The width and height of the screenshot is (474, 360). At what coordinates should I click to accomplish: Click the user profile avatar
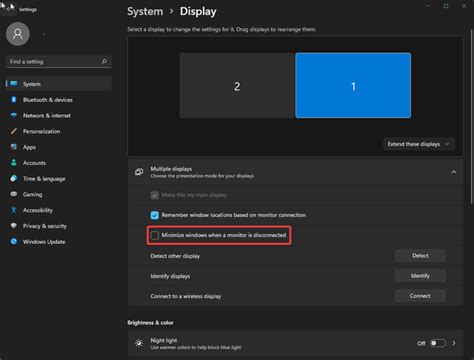pyautogui.click(x=18, y=34)
